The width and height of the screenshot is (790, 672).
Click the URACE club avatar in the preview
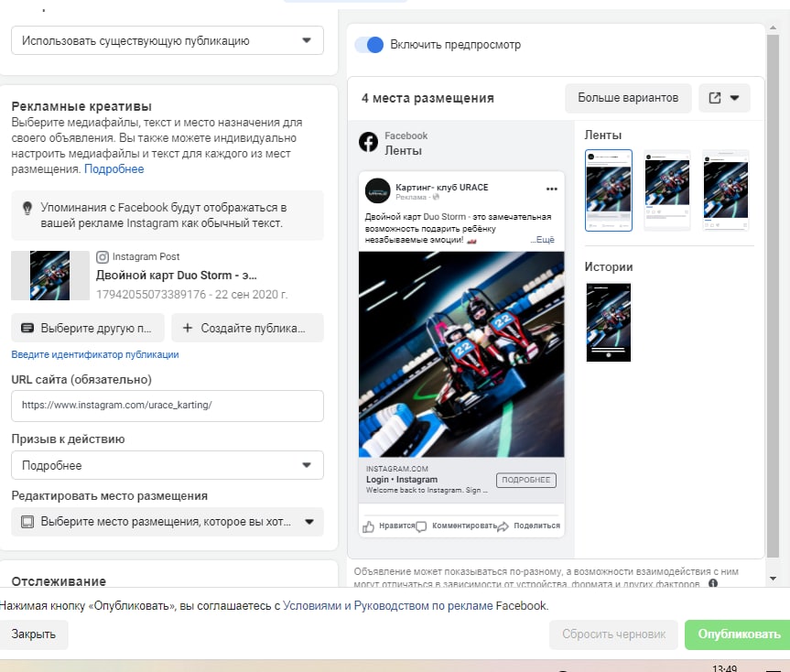tap(377, 191)
